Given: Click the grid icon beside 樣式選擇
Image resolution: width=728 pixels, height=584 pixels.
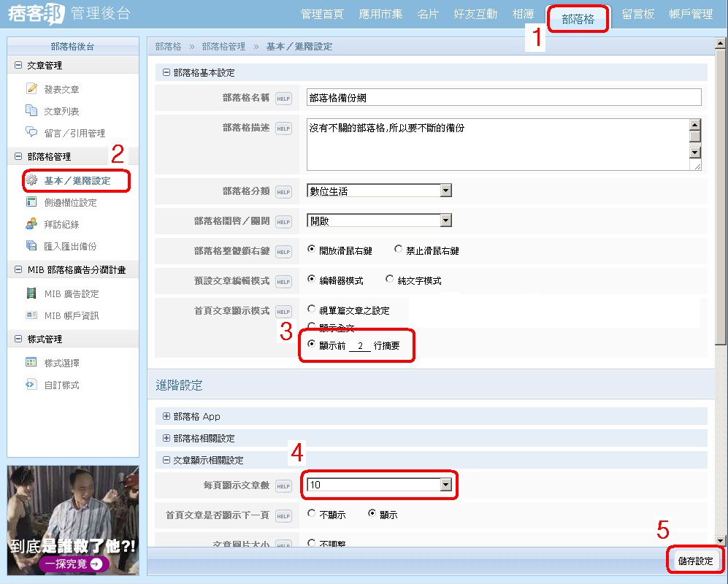Looking at the screenshot, I should pyautogui.click(x=31, y=363).
